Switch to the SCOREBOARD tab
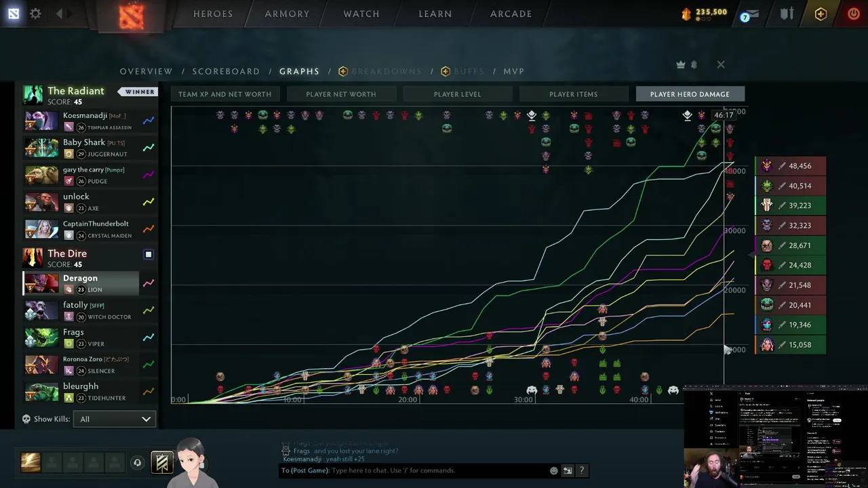 tap(226, 71)
